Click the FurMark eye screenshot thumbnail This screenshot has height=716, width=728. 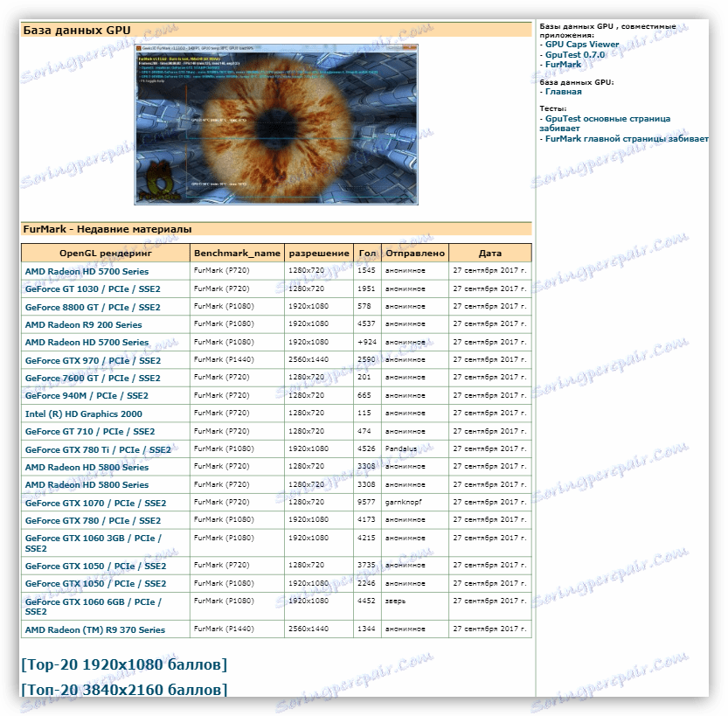pos(276,124)
